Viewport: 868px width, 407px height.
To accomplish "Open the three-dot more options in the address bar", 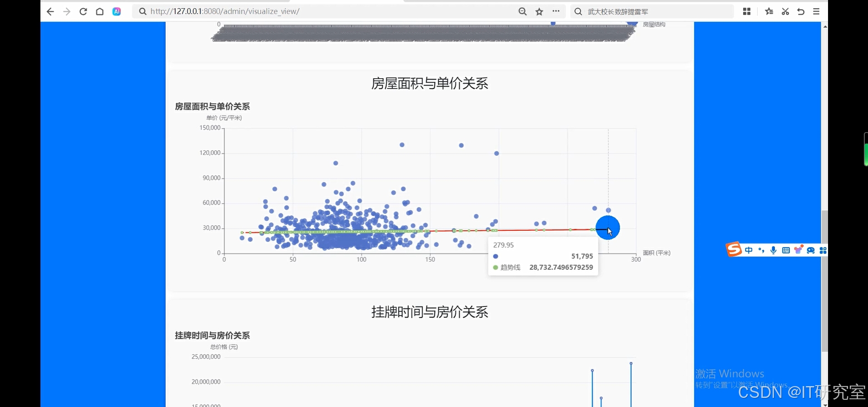I will pyautogui.click(x=556, y=11).
